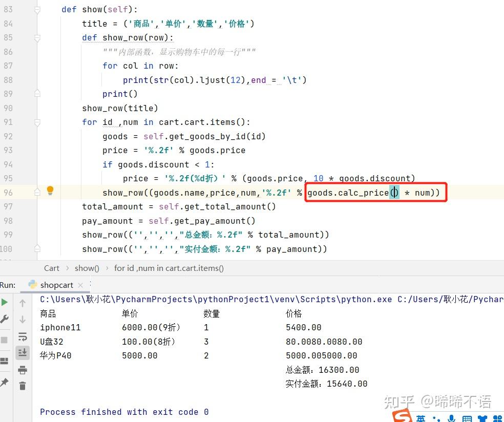Screen dimensions: 504x422
Task: Click show() in the breadcrumb bar
Action: [87, 267]
